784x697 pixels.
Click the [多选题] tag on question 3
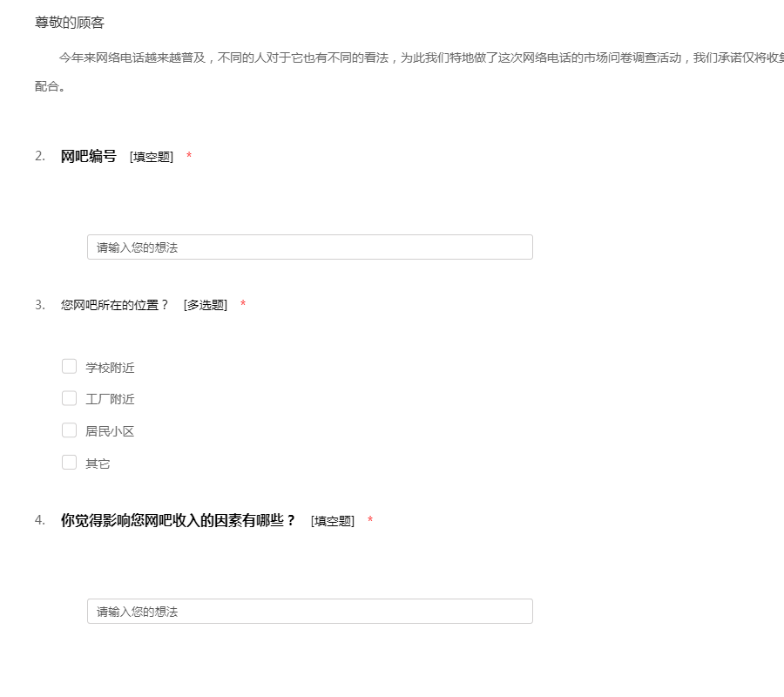click(206, 305)
